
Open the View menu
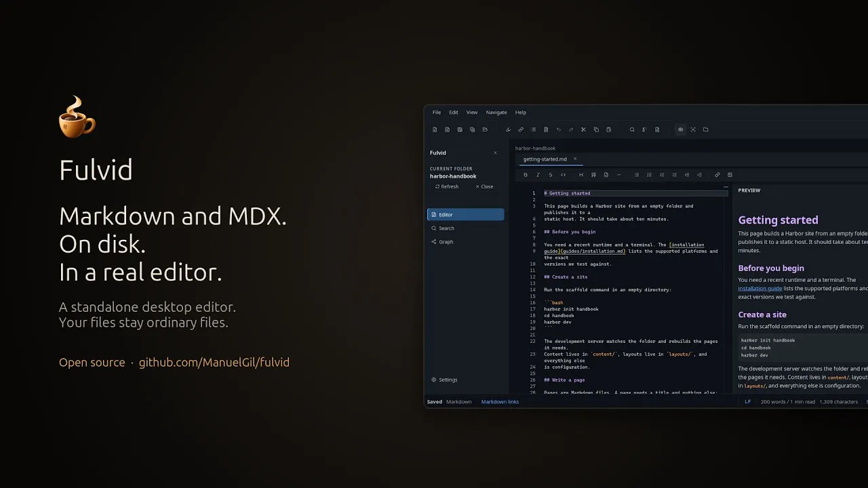[x=472, y=113]
